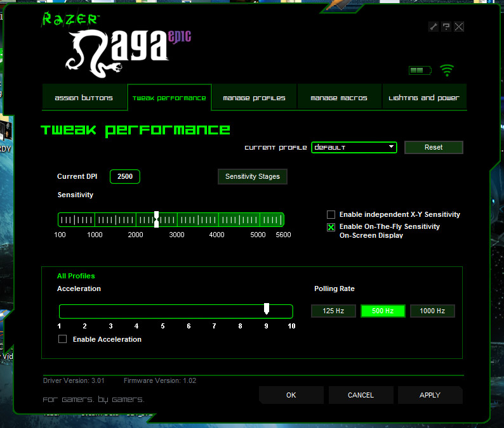This screenshot has width=504, height=428.
Task: Click the battery level indicator icon
Action: 419,70
